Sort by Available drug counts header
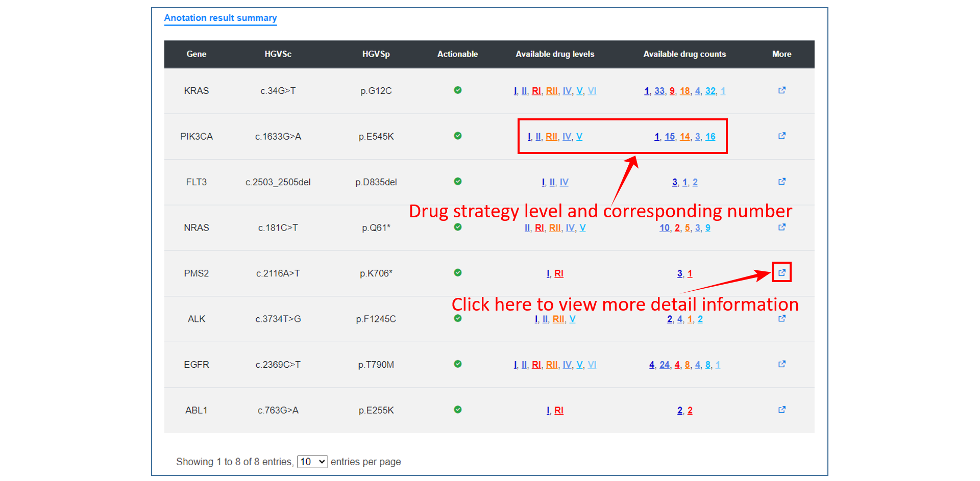Screen dimensions: 980x481 pos(684,54)
